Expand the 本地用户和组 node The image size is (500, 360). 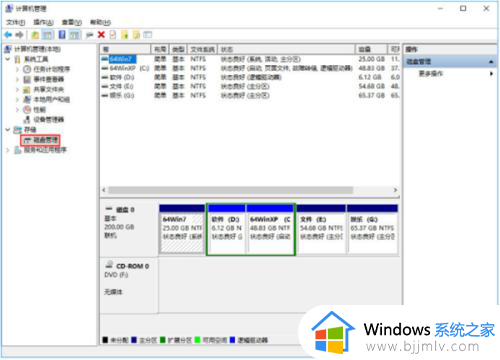click(x=18, y=99)
